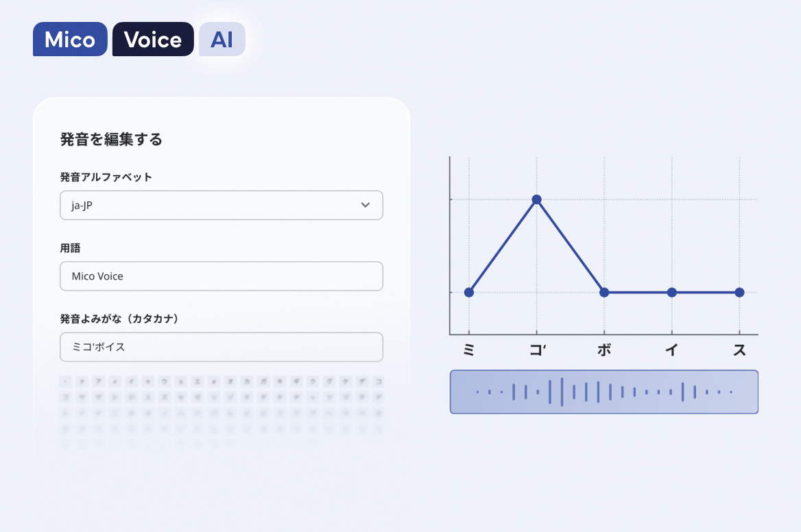Screen dimensions: 801x532
Task: Focus the 用語 field containing Mico Voice
Action: [x=221, y=276]
